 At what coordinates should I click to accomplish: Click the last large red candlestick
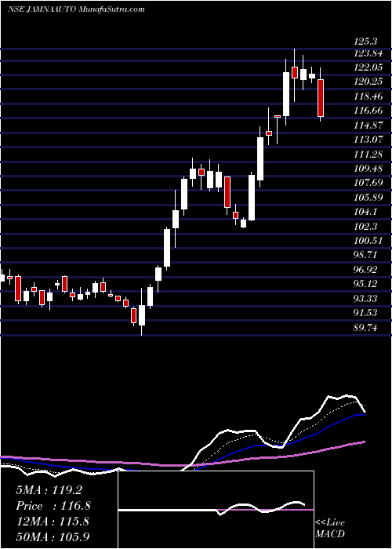point(321,98)
